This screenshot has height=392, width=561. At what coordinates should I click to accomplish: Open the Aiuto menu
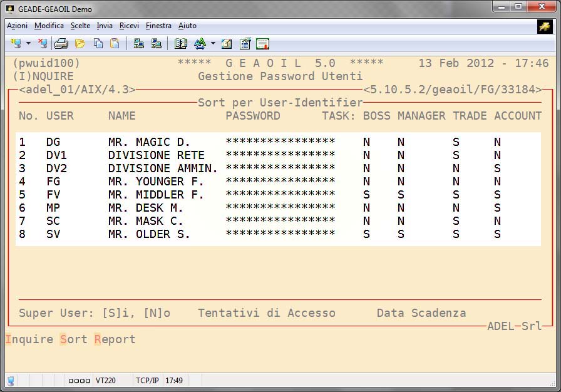187,26
